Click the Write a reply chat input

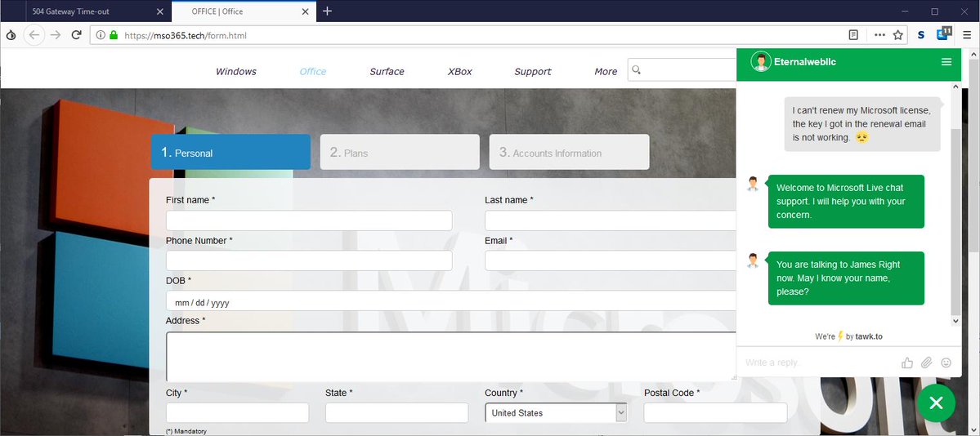[x=819, y=363]
